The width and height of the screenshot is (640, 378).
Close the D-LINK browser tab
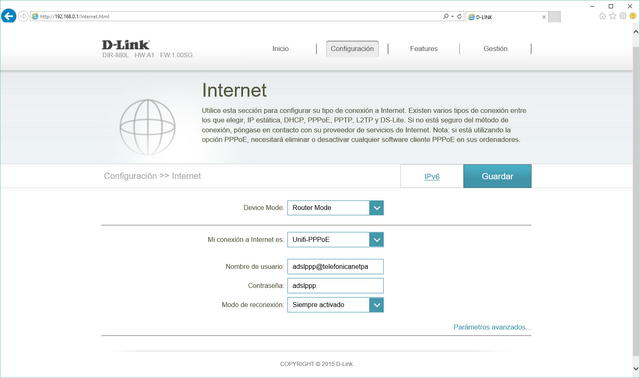pos(544,17)
